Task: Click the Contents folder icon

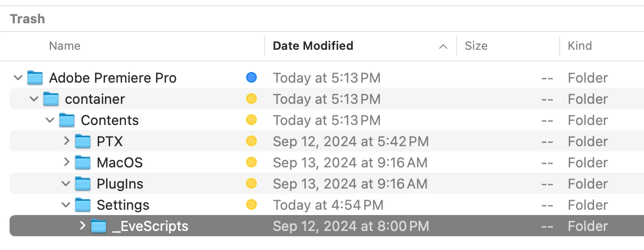Action: click(x=67, y=120)
